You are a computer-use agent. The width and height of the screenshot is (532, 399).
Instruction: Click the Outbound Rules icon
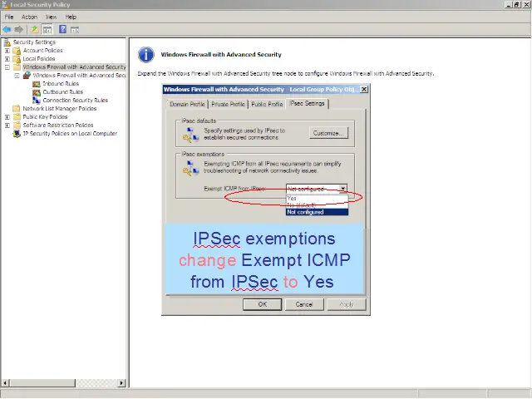click(37, 92)
